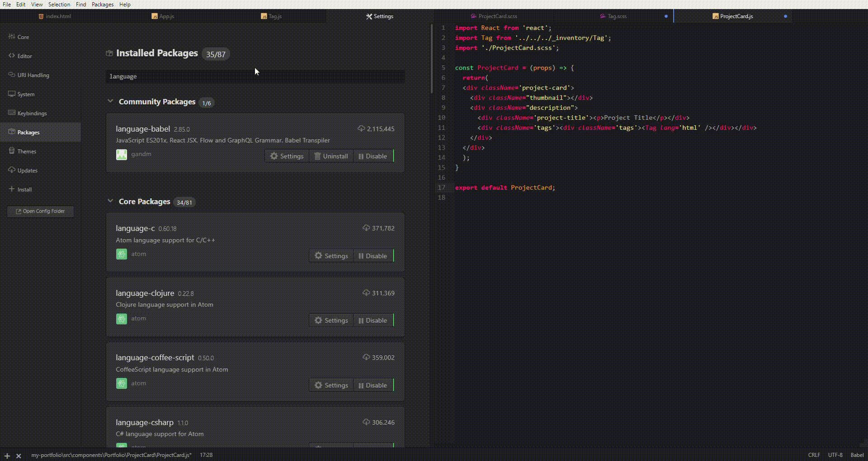
Task: Select the Packages sidebar item
Action: click(40, 132)
